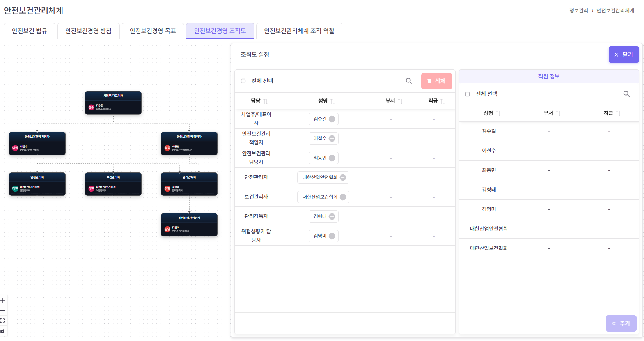This screenshot has height=341, width=644.
Task: Click the 추가 button
Action: [621, 323]
